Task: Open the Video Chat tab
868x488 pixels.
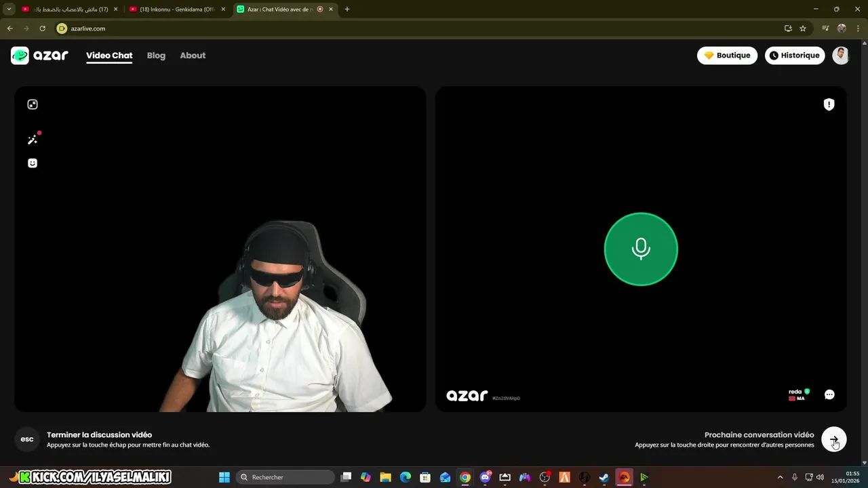Action: [x=109, y=56]
